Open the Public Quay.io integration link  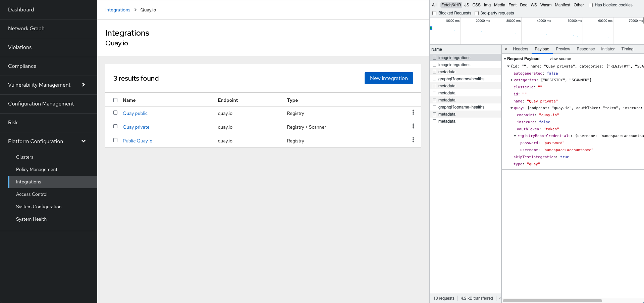click(x=138, y=141)
